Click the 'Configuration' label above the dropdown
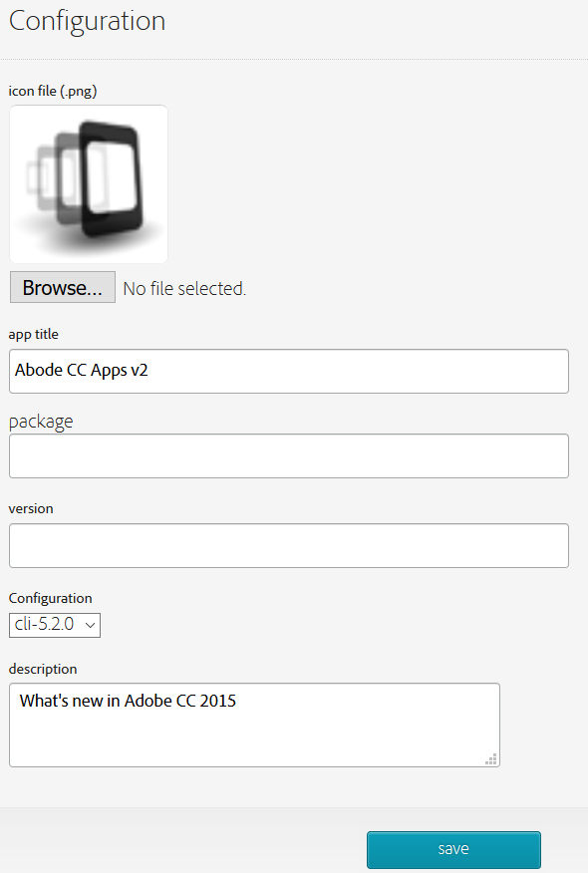588x873 pixels. pyautogui.click(x=51, y=598)
